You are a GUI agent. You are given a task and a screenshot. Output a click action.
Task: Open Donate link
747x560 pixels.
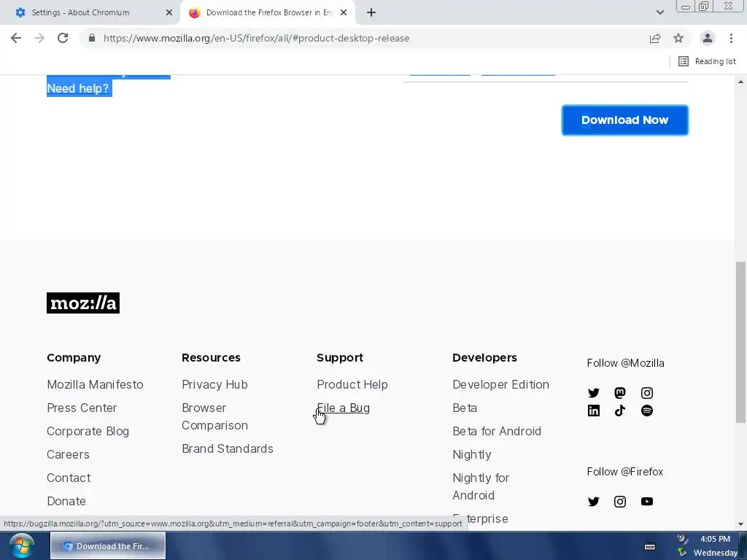pyautogui.click(x=66, y=501)
